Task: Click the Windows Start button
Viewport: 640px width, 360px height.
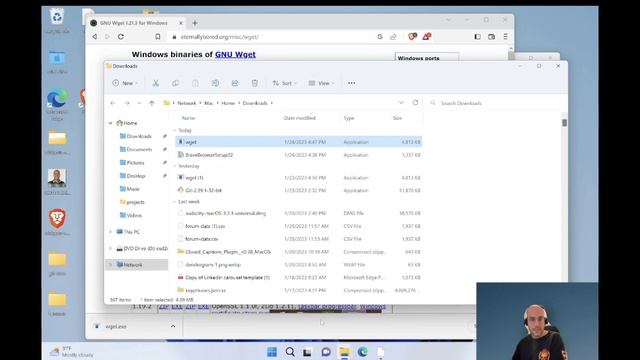Action: 272,352
